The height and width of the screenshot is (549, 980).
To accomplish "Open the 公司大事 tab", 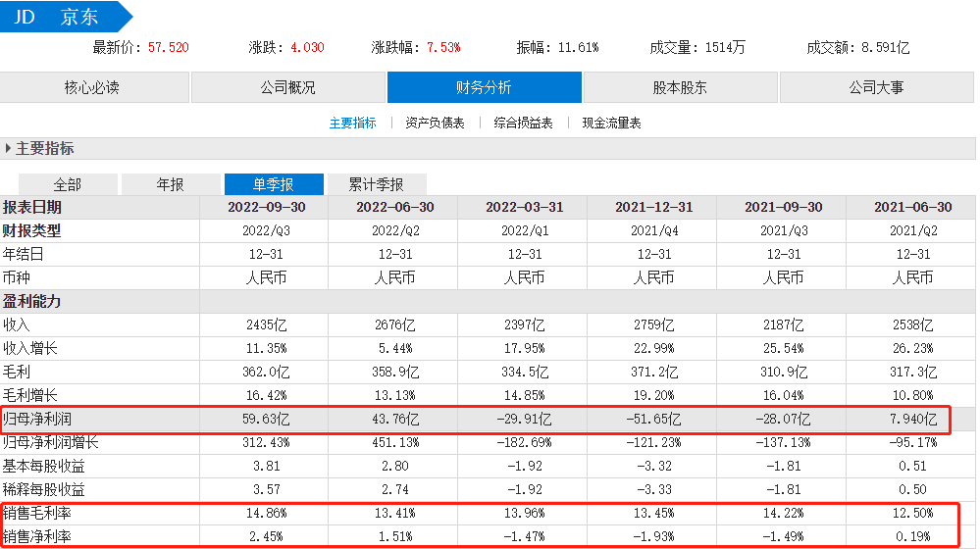I will click(x=876, y=87).
